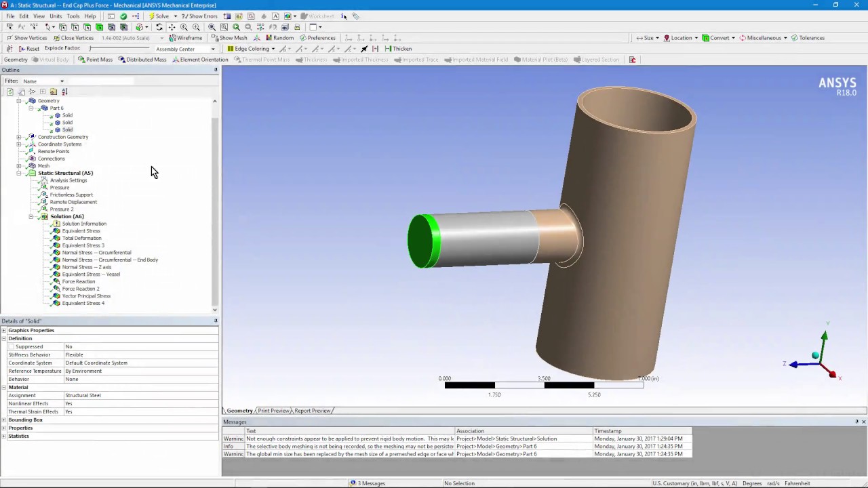The image size is (868, 488).
Task: Open the Help menu
Action: coord(90,16)
